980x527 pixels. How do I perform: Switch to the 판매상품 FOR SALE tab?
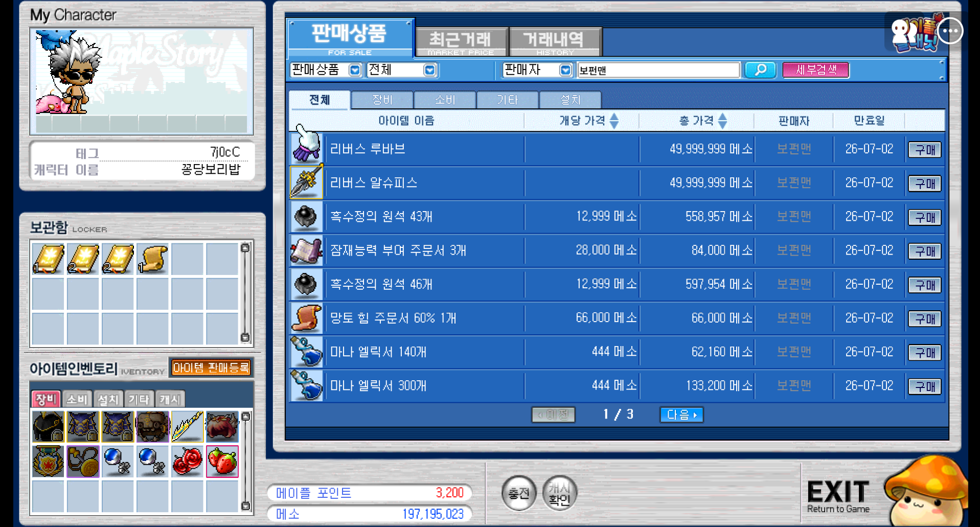pos(350,38)
